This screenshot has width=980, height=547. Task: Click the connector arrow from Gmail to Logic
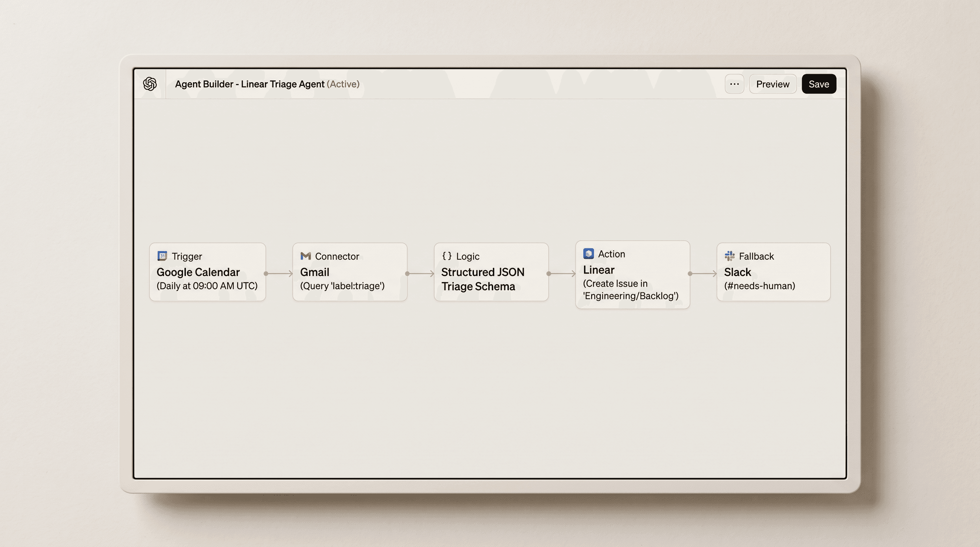(422, 273)
